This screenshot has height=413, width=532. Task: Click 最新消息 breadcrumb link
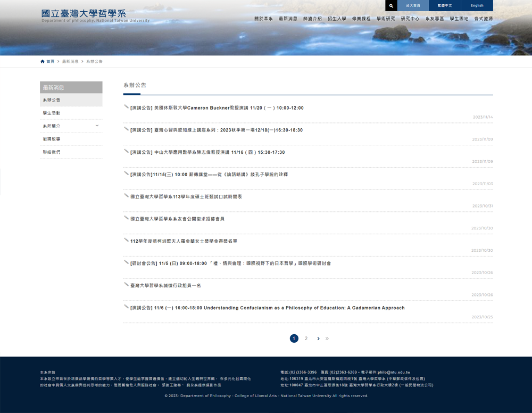click(x=70, y=61)
